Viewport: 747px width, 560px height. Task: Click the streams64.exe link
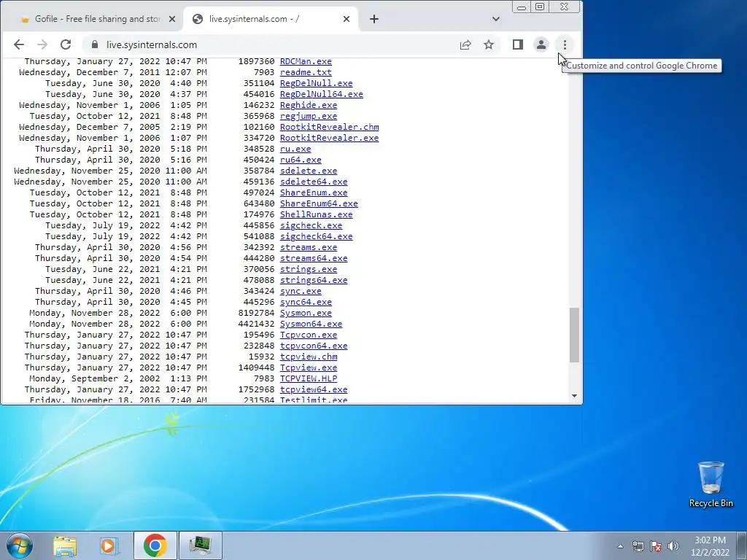pos(314,259)
